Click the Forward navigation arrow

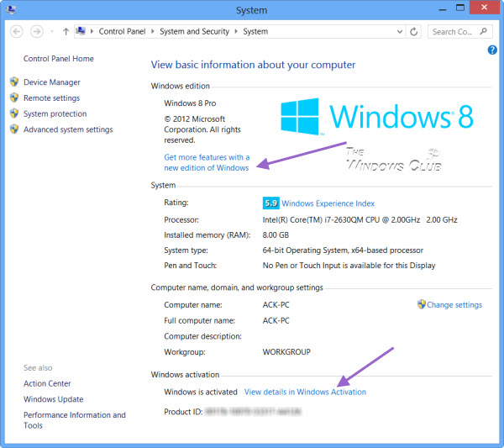[37, 31]
